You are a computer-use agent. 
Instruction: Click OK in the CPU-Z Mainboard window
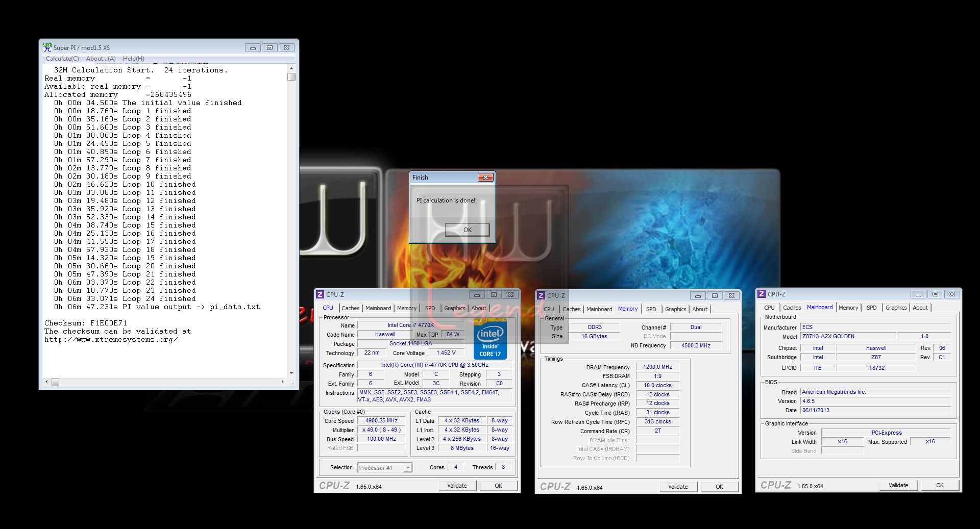pos(940,485)
